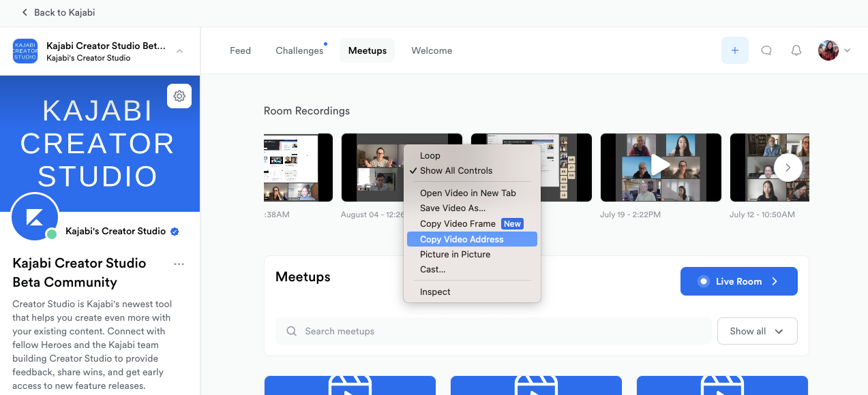The height and width of the screenshot is (395, 868).
Task: Join the Live Room
Action: tap(739, 281)
